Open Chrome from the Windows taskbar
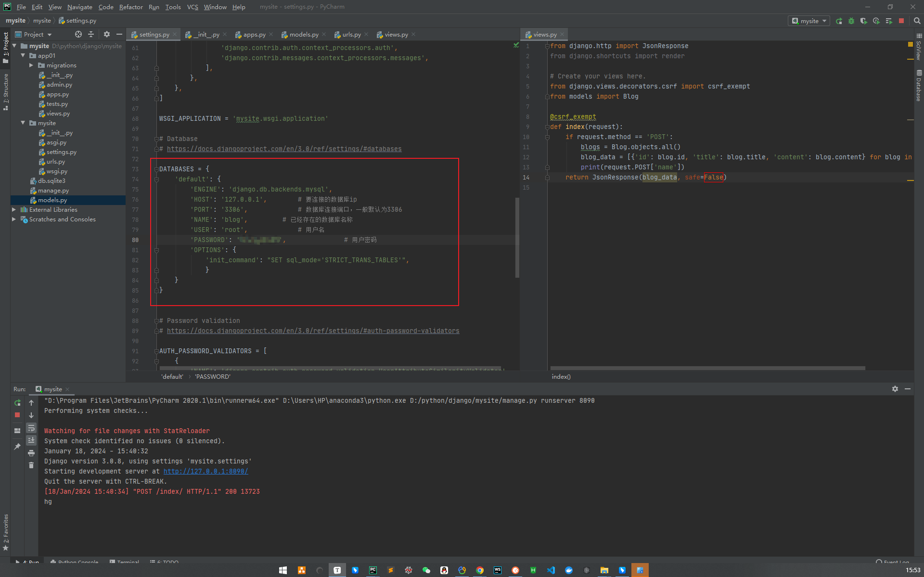The height and width of the screenshot is (577, 924). pos(480,570)
